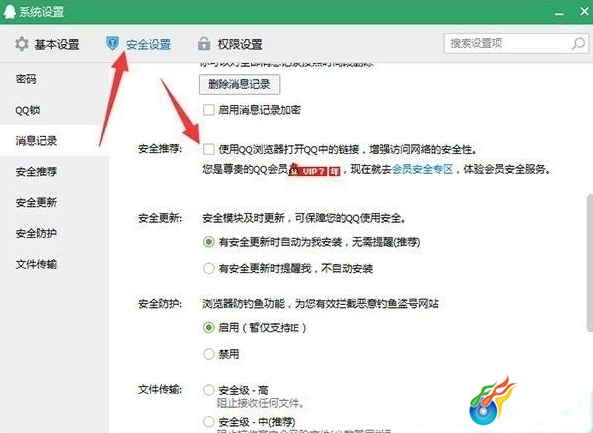This screenshot has height=433, width=593.
Task: Click the gear icon for basic settings
Action: (x=22, y=44)
